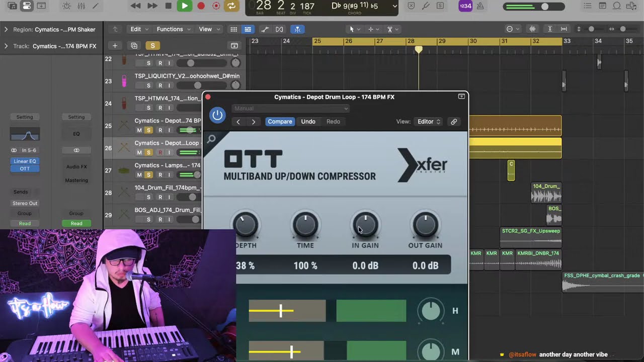Toggle the Inspector panel icon
Image resolution: width=644 pixels, height=362 pixels.
pos(27,6)
